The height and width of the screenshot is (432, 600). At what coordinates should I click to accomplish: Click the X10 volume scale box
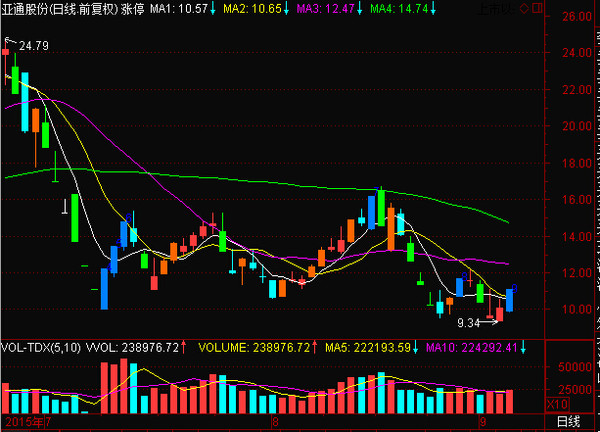557,404
